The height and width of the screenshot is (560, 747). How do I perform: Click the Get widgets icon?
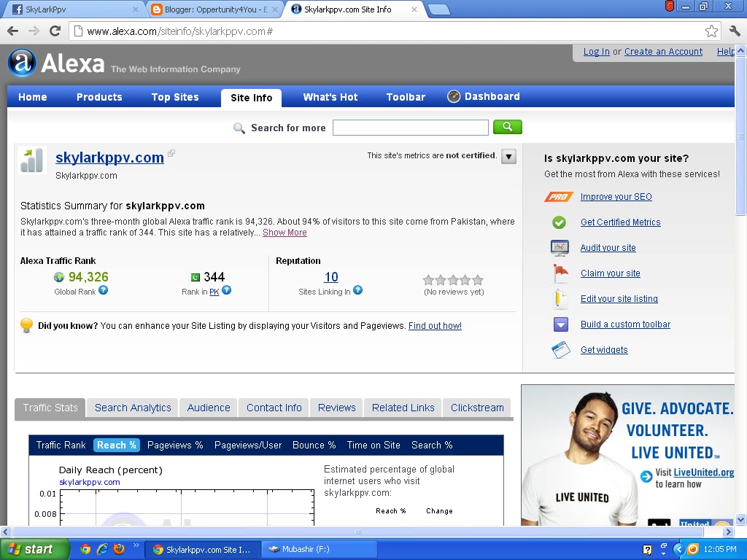point(561,350)
